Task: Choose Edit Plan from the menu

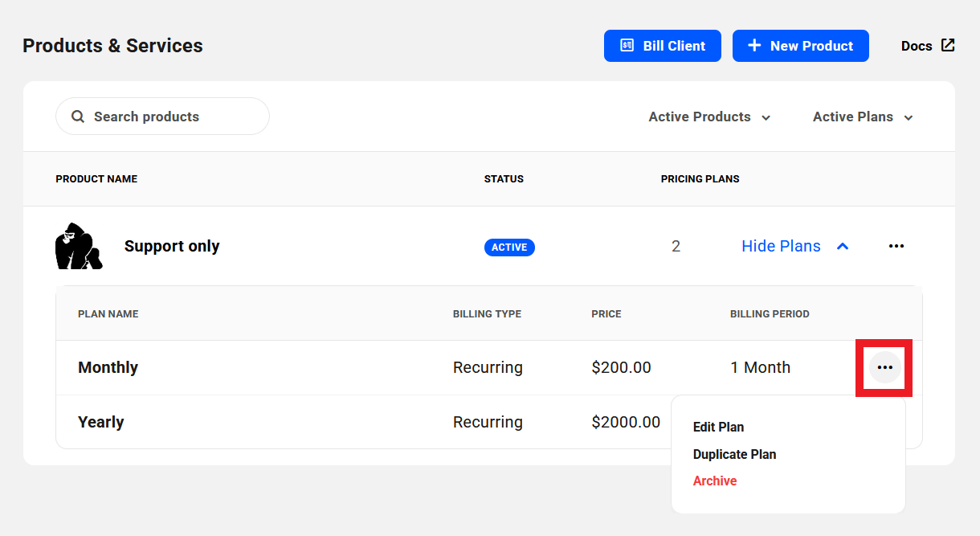Action: (718, 428)
